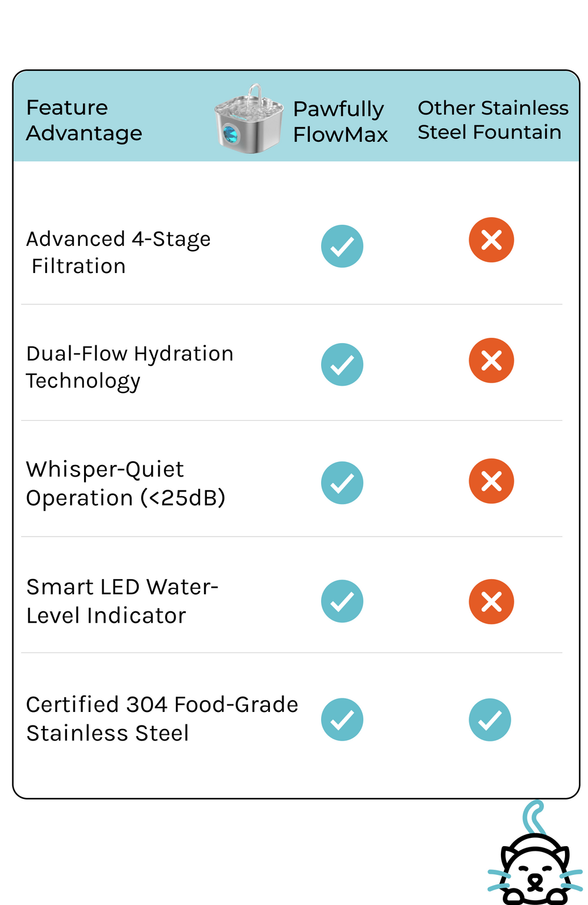Click the FlowMax checkmark for Whisper-Quiet Operation
This screenshot has height=905, width=588.
click(342, 483)
